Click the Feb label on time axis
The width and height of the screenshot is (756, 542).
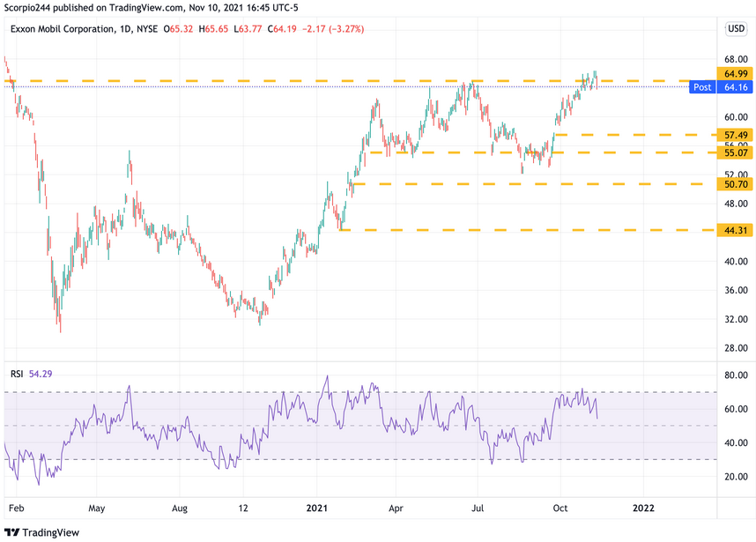17,509
